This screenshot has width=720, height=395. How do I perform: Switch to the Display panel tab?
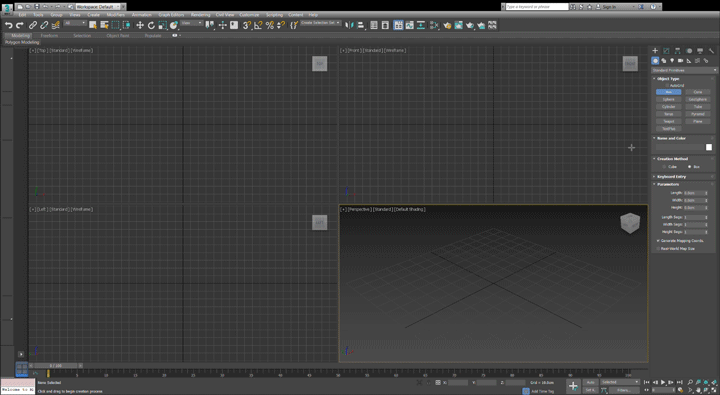click(x=700, y=51)
